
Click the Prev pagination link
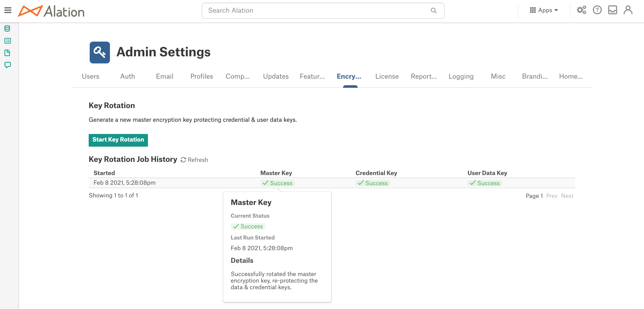click(x=552, y=195)
